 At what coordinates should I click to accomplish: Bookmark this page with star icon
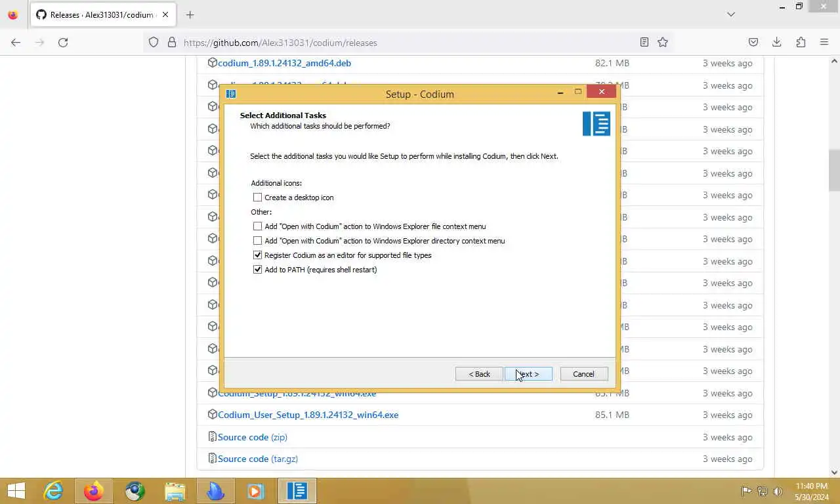tap(663, 43)
